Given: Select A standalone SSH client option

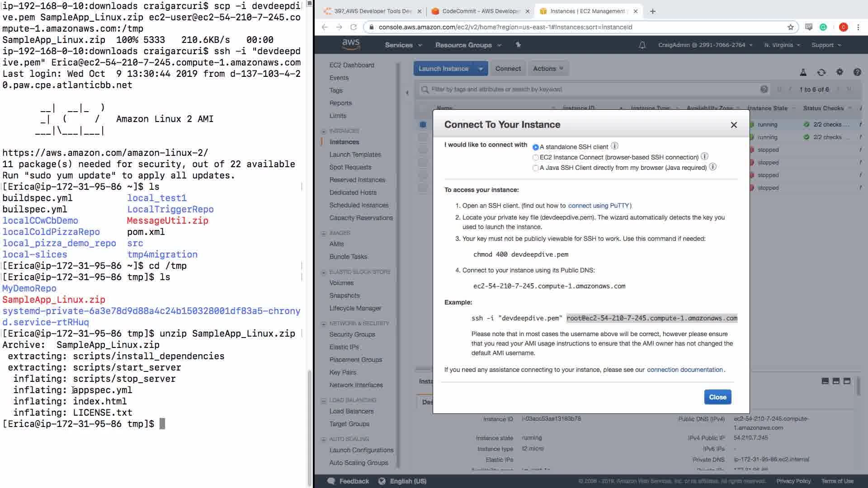Looking at the screenshot, I should (536, 147).
